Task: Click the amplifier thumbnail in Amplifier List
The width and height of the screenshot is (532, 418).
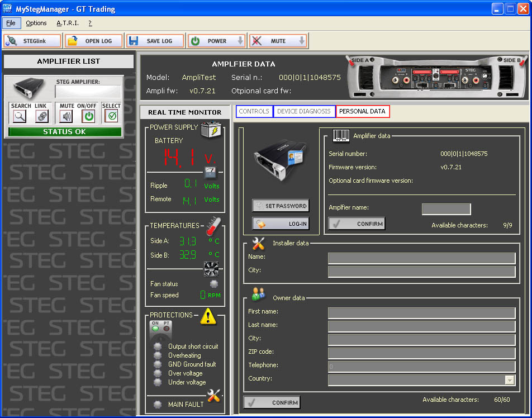Action: pyautogui.click(x=29, y=88)
